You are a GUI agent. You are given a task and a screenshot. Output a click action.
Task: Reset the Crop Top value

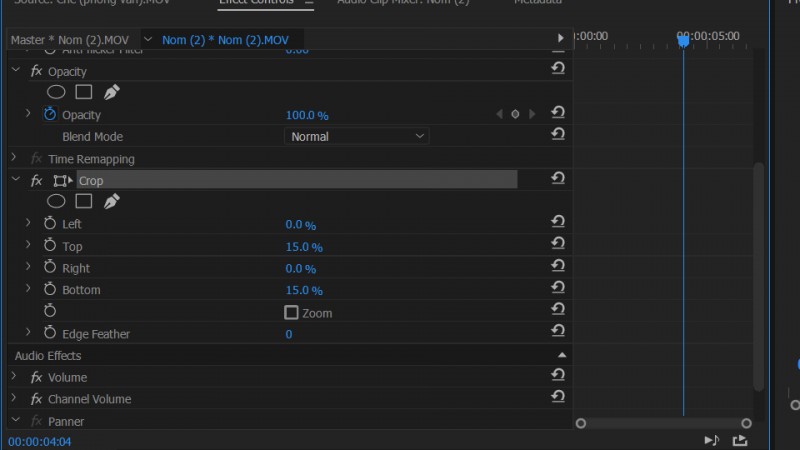coord(558,243)
